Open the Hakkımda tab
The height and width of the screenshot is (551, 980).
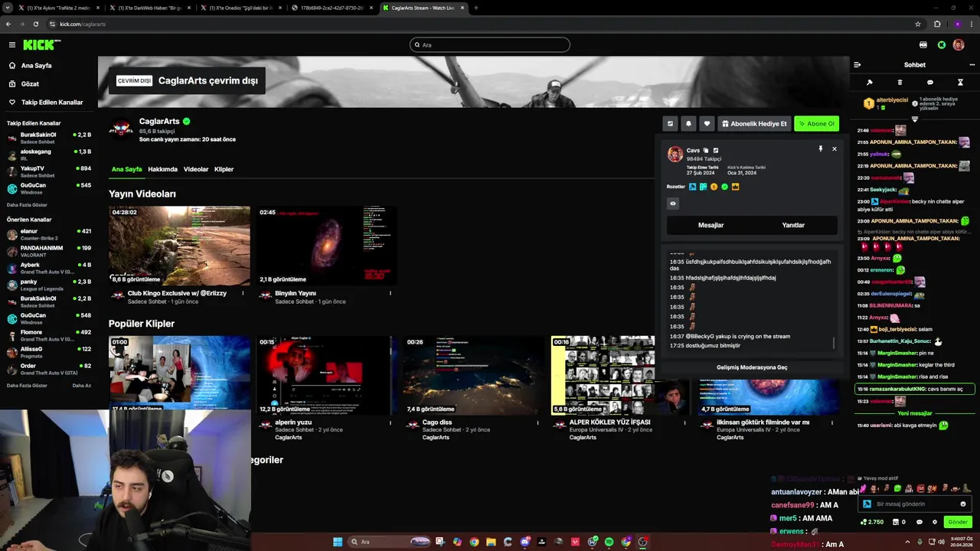tap(162, 169)
